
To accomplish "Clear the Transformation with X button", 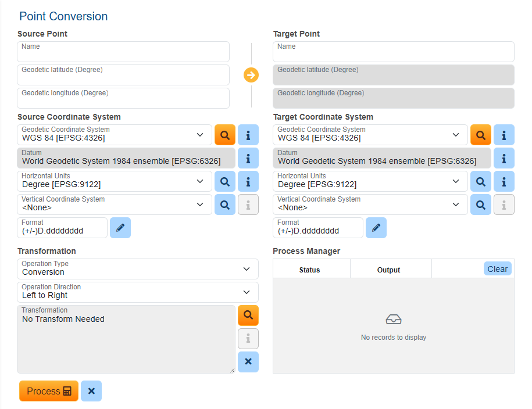I will pyautogui.click(x=248, y=361).
